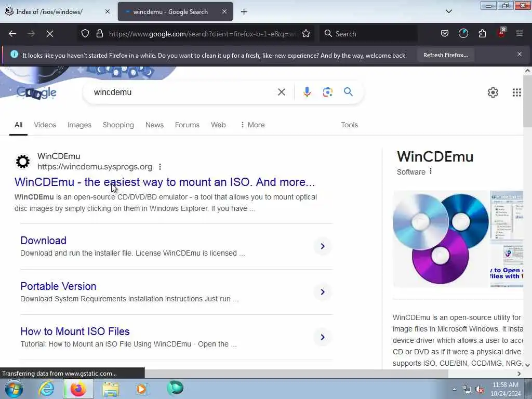Open tracking protection shield icon
This screenshot has width=532, height=399.
click(85, 34)
